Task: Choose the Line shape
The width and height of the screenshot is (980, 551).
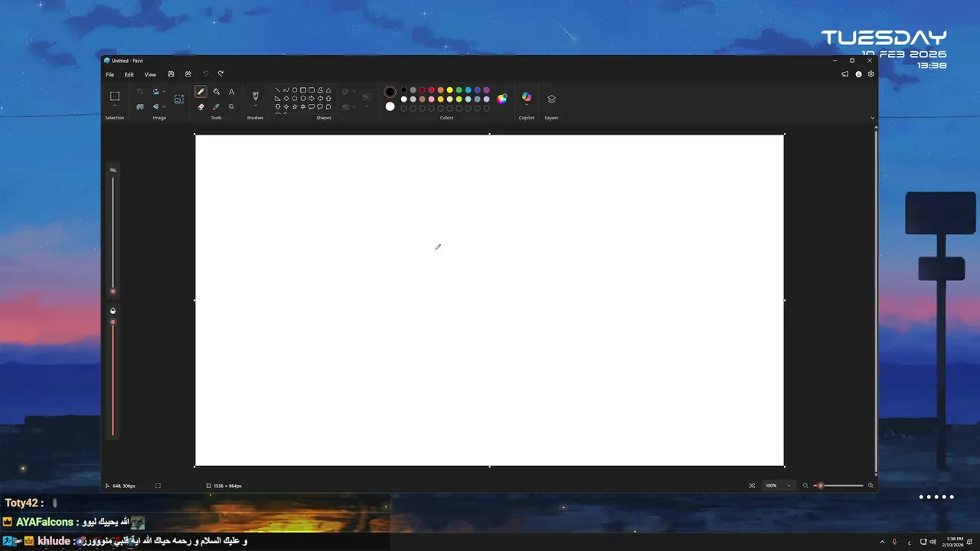Action: pyautogui.click(x=277, y=90)
